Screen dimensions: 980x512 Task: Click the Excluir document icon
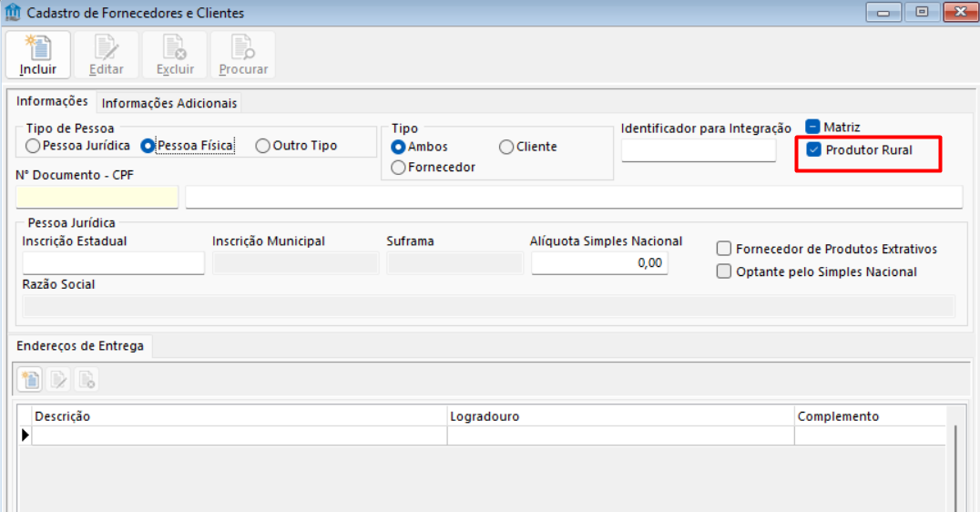175,47
